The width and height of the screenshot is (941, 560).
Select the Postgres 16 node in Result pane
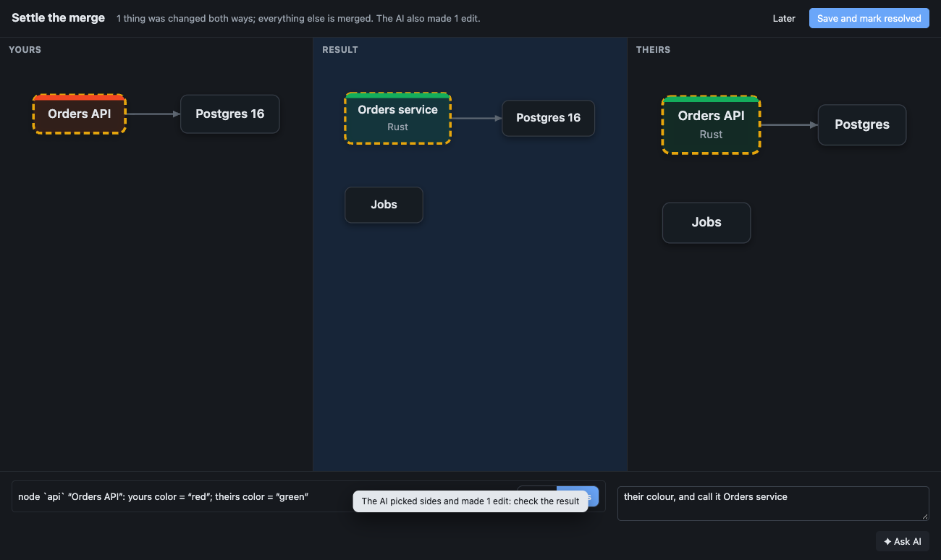pos(549,118)
